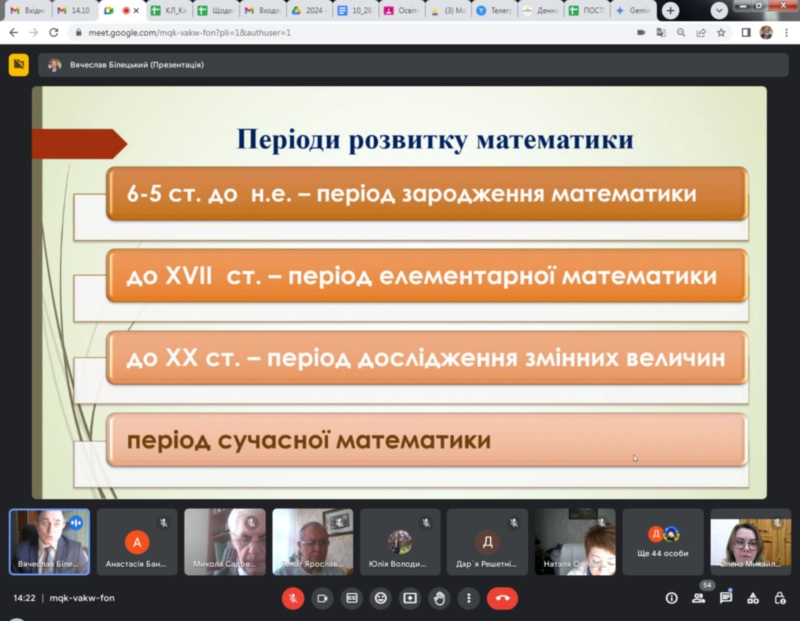Open more options three-dot menu

click(x=467, y=598)
